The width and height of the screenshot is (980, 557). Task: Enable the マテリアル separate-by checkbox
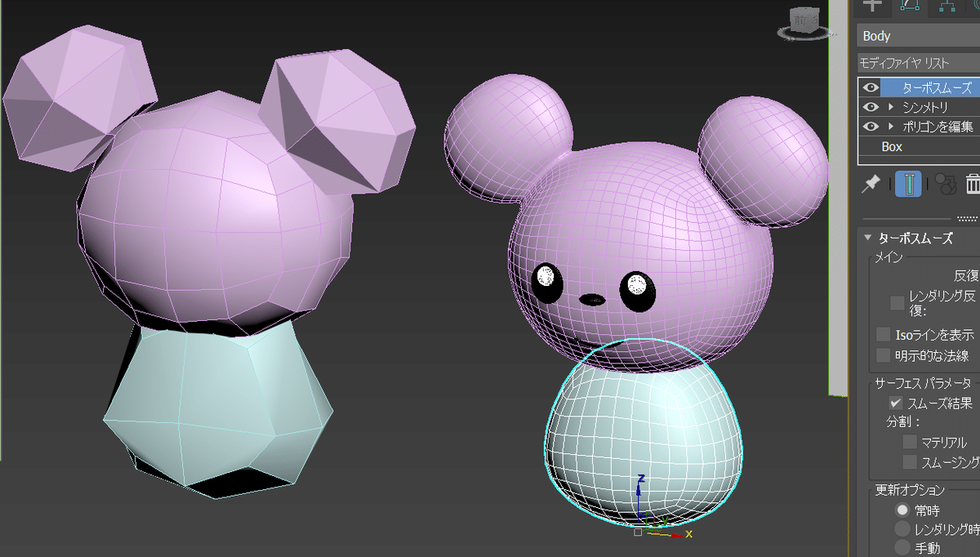point(910,442)
